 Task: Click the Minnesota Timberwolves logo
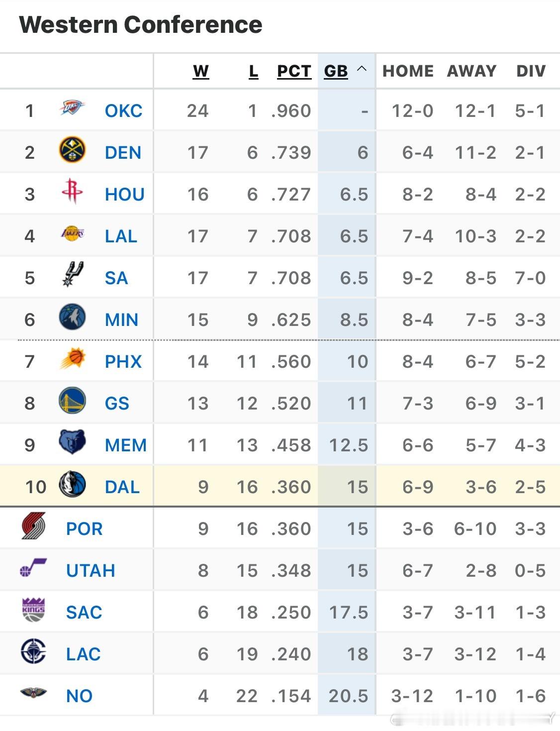pyautogui.click(x=72, y=317)
